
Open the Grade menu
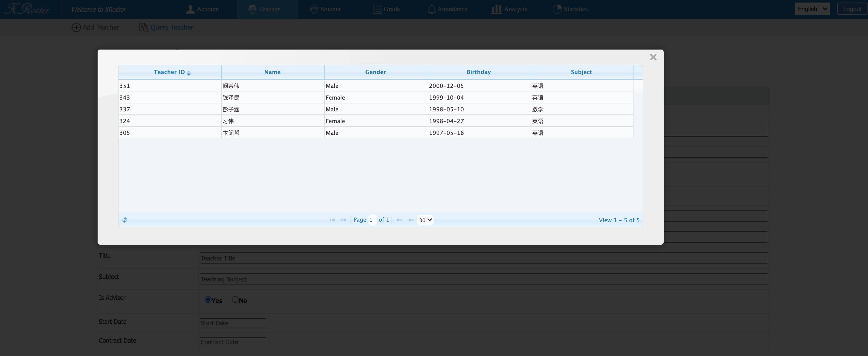(x=386, y=9)
